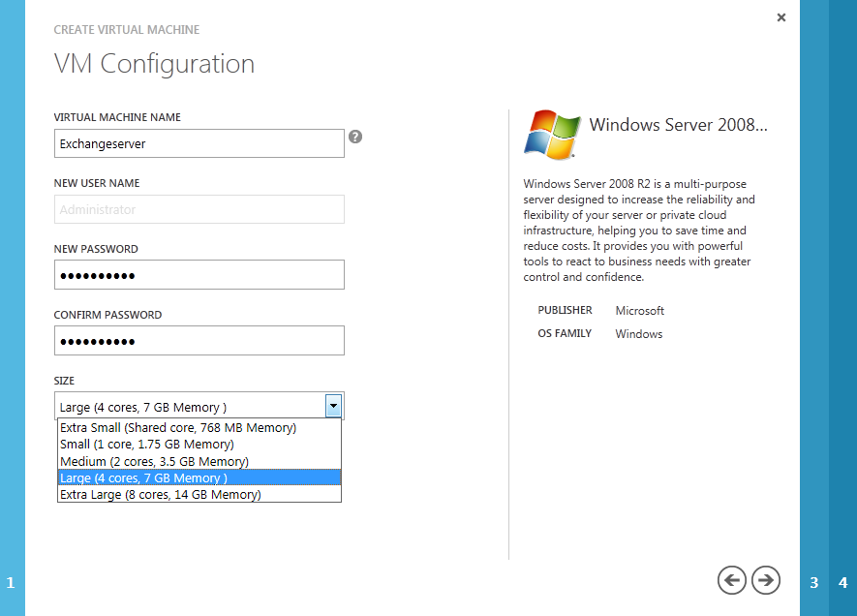Screen dimensions: 857x616
Task: Focus the Confirm Password field
Action: pos(199,341)
